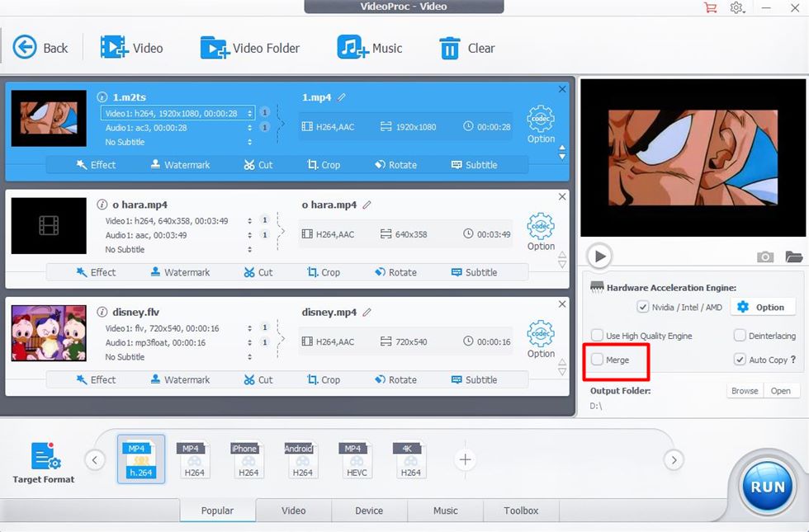
Task: Rename output 1.mp4 with the pencil icon
Action: pyautogui.click(x=342, y=97)
